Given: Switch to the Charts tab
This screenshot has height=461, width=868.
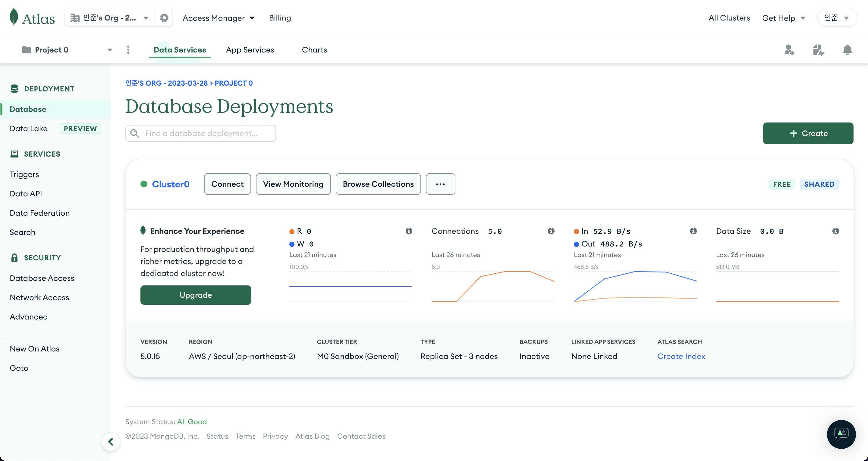Looking at the screenshot, I should tap(314, 50).
